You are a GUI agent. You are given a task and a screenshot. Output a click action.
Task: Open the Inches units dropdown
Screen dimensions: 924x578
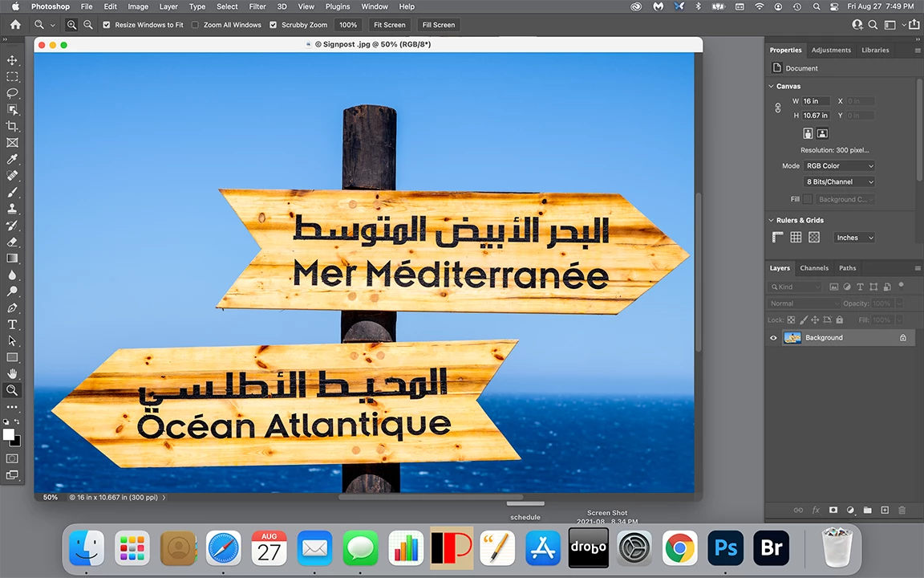[854, 238]
